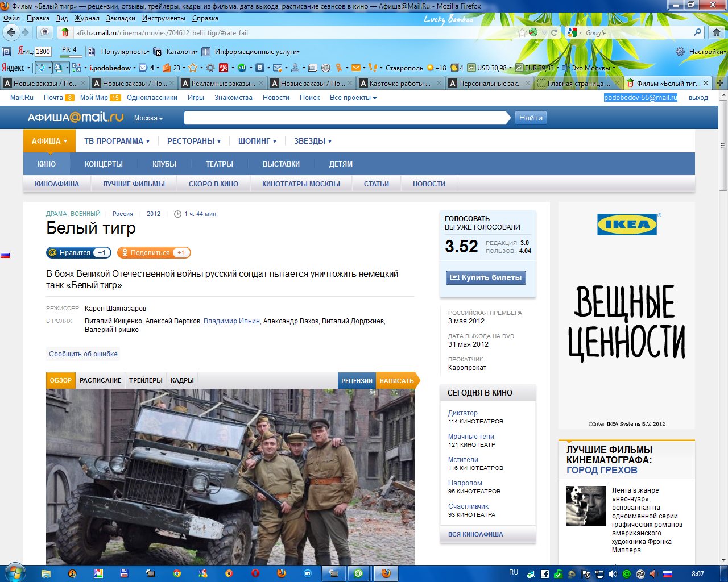The width and height of the screenshot is (728, 582).
Task: Open the КОНЦЕРТЫ section
Action: (104, 164)
